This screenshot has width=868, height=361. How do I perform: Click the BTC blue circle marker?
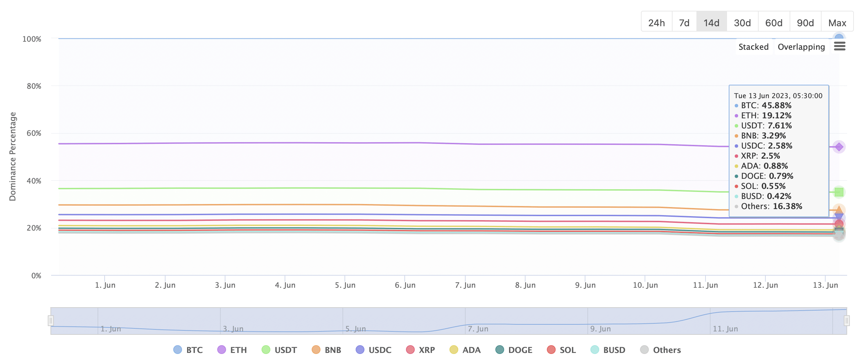click(839, 38)
